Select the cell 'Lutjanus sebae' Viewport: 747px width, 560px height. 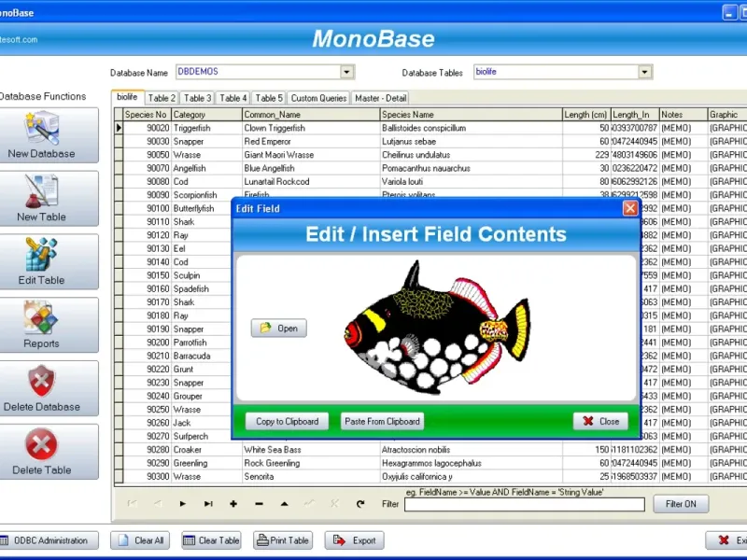[x=472, y=142]
